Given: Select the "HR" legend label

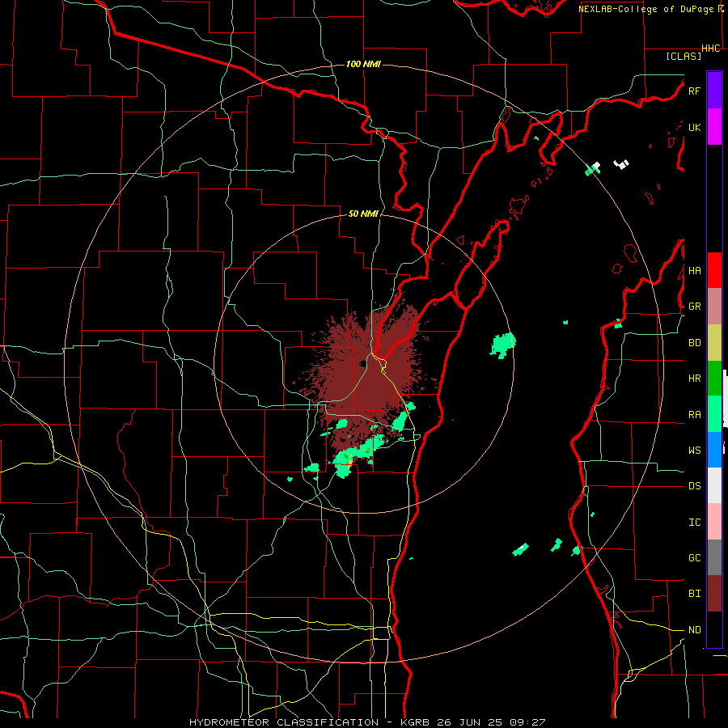Looking at the screenshot, I should tap(694, 379).
